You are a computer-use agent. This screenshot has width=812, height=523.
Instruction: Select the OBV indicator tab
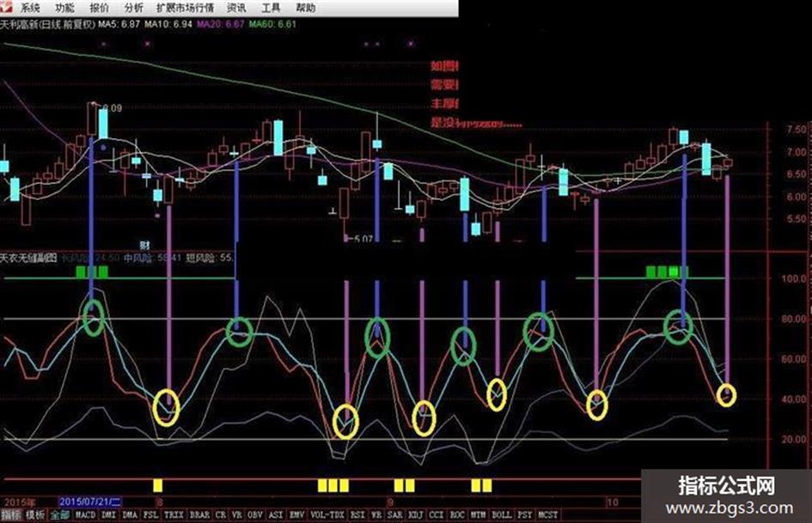click(x=255, y=514)
